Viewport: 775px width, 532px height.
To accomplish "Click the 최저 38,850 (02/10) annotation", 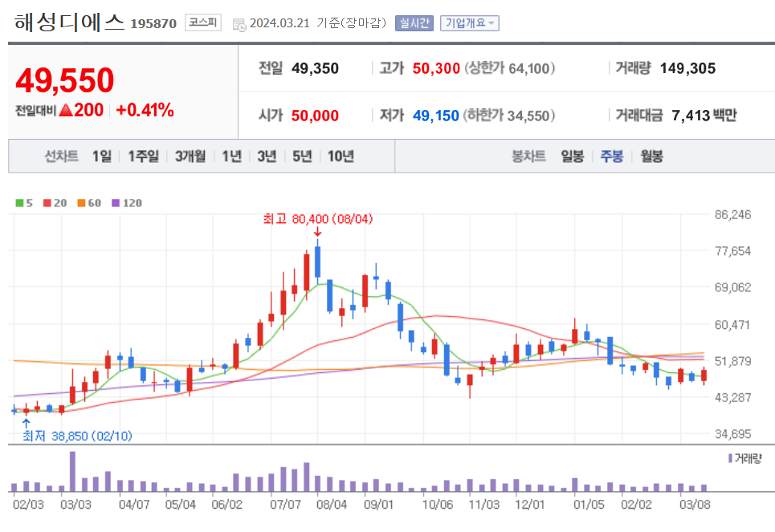I will tap(78, 437).
